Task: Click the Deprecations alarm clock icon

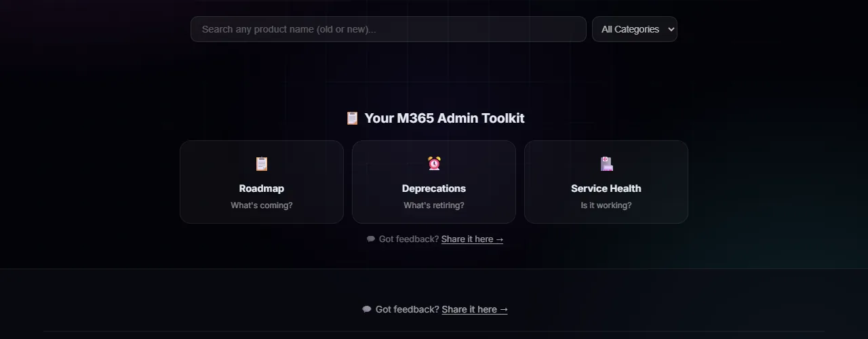Action: coord(434,163)
